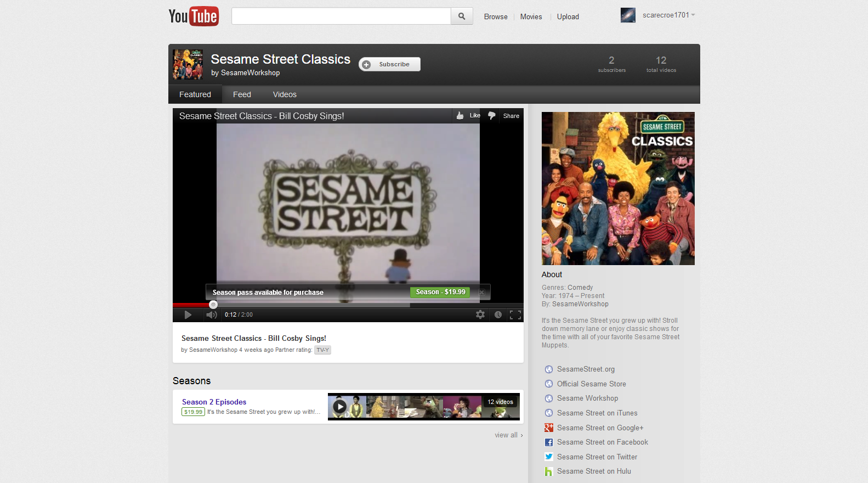Image resolution: width=868 pixels, height=483 pixels.
Task: Click the 12 videos badge
Action: pyautogui.click(x=500, y=402)
